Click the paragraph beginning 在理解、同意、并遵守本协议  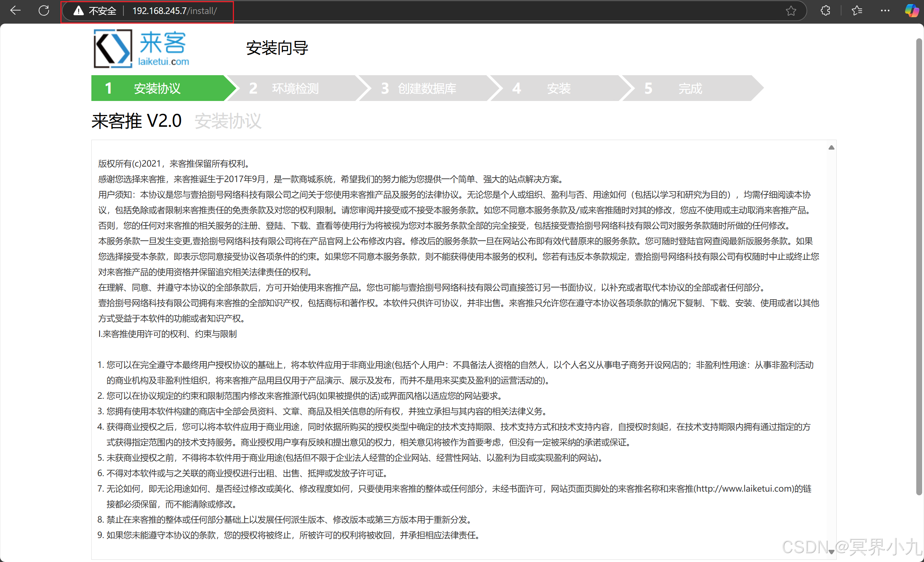click(432, 287)
